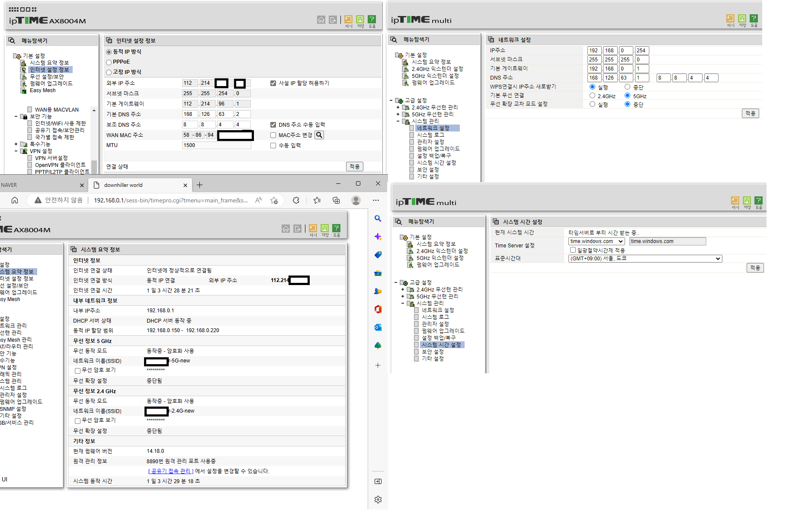Select the PPPoE radio button
Viewport: 802px width, 532px height.
click(x=109, y=62)
